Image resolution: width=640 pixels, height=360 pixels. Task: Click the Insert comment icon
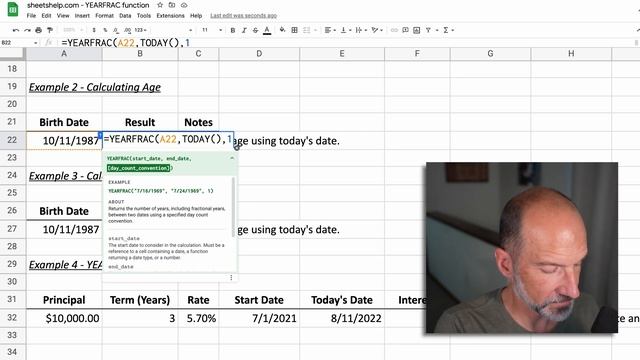[405, 30]
